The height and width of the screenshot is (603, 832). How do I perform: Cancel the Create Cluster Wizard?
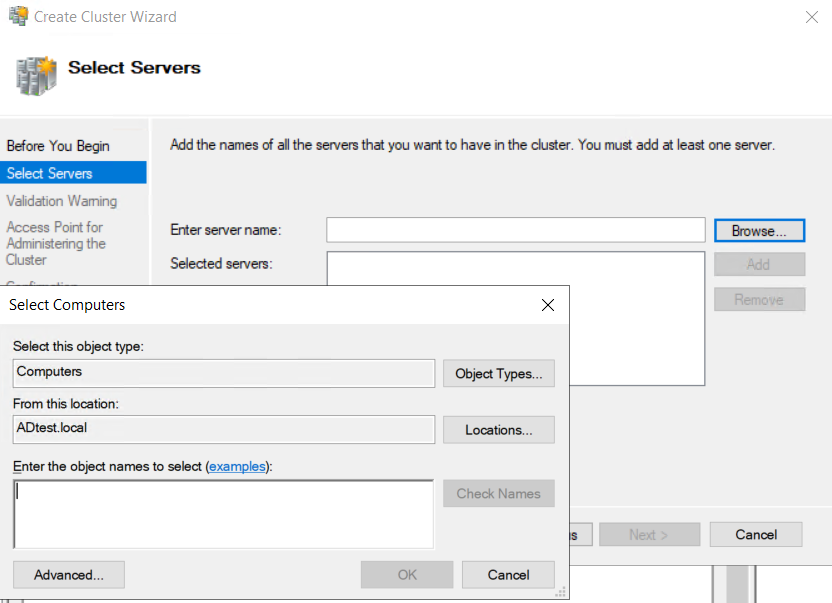(x=756, y=535)
